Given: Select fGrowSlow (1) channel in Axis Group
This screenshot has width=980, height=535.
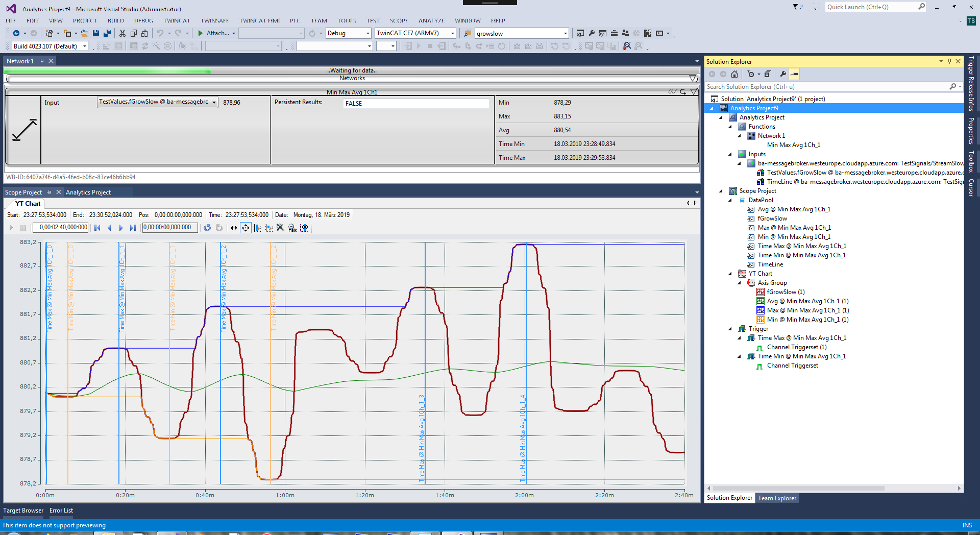Looking at the screenshot, I should tap(786, 292).
